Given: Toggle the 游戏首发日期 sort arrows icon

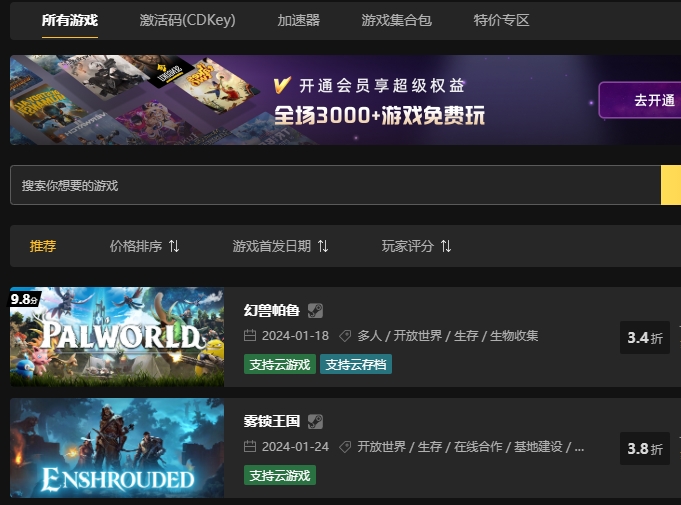Looking at the screenshot, I should (x=323, y=247).
